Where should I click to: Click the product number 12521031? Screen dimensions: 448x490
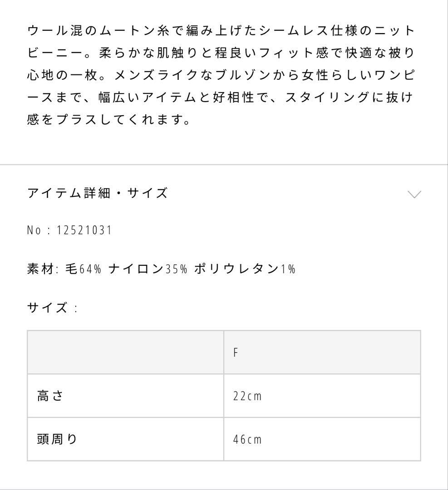[x=84, y=230]
